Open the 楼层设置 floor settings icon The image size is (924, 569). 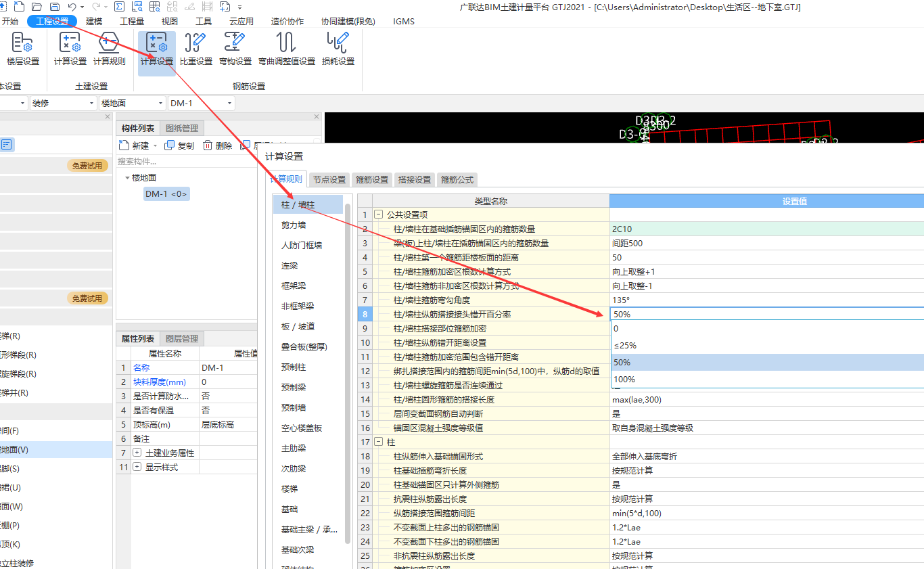click(x=23, y=50)
